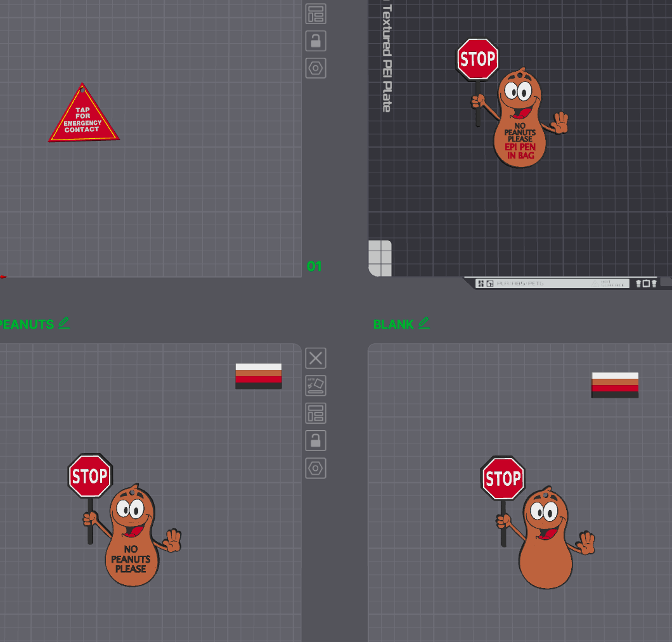Click the pencil icon next to BLANK plate name
This screenshot has height=642, width=672.
tap(424, 323)
